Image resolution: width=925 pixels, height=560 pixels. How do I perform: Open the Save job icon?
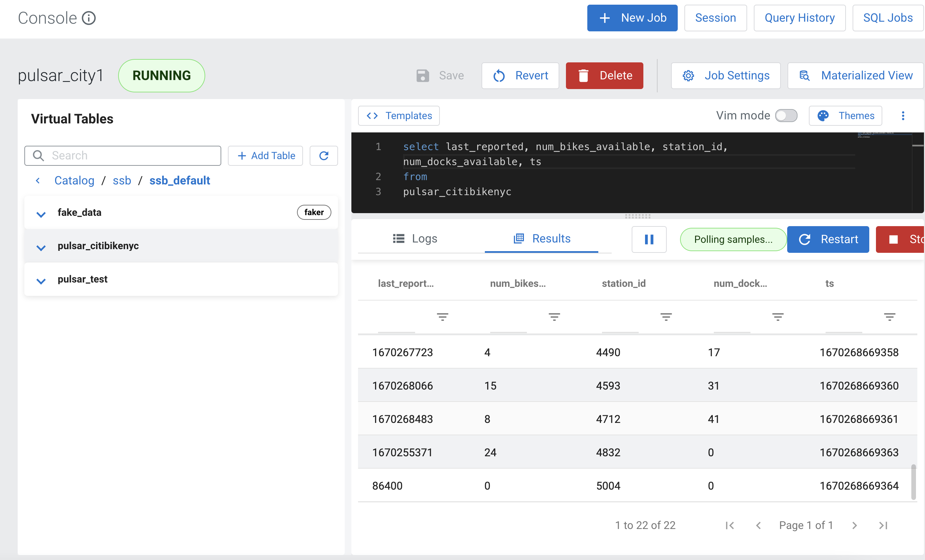423,75
